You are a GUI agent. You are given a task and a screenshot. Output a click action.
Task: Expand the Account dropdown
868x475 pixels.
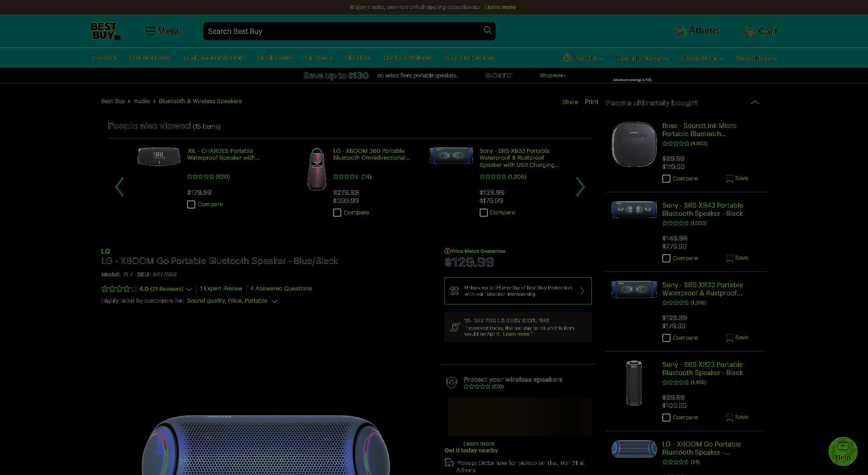(x=583, y=58)
